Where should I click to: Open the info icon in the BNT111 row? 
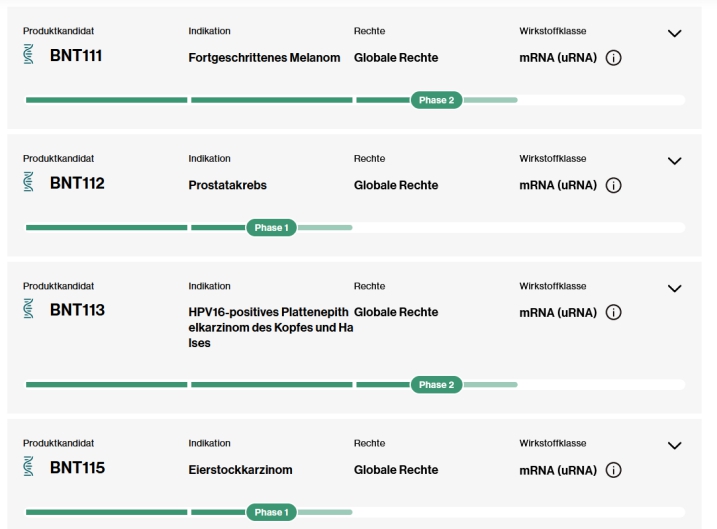click(x=614, y=58)
